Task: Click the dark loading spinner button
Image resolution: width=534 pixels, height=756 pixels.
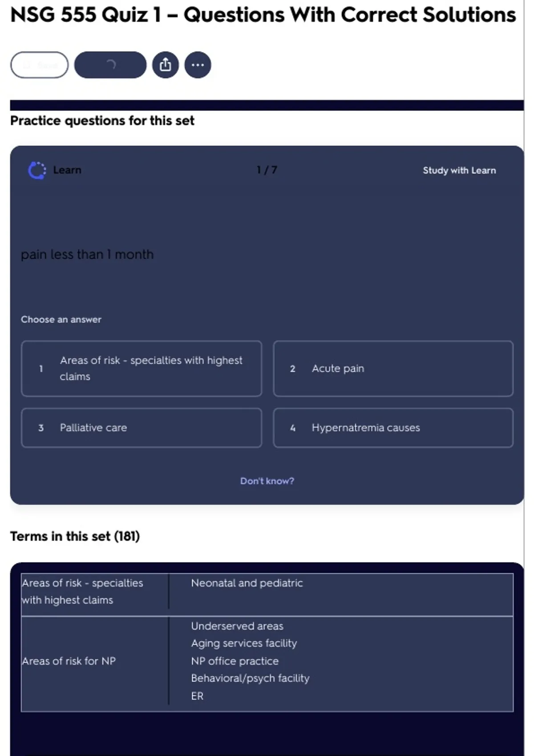Action: [x=110, y=65]
